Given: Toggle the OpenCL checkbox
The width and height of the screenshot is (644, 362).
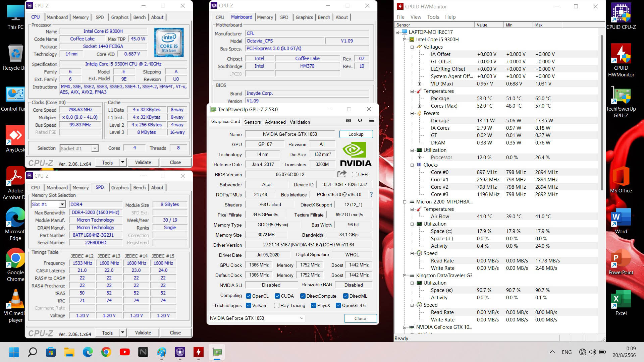Looking at the screenshot, I should click(x=249, y=296).
